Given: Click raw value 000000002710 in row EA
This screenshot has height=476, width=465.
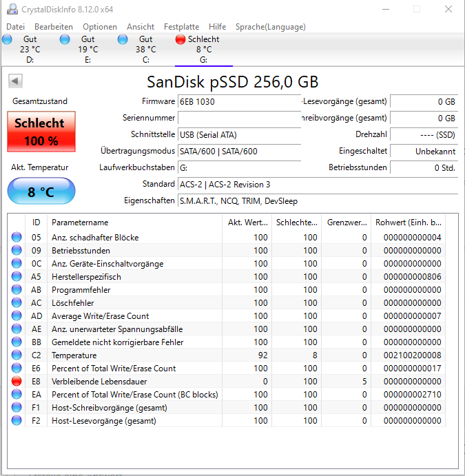Looking at the screenshot, I should coord(412,394).
